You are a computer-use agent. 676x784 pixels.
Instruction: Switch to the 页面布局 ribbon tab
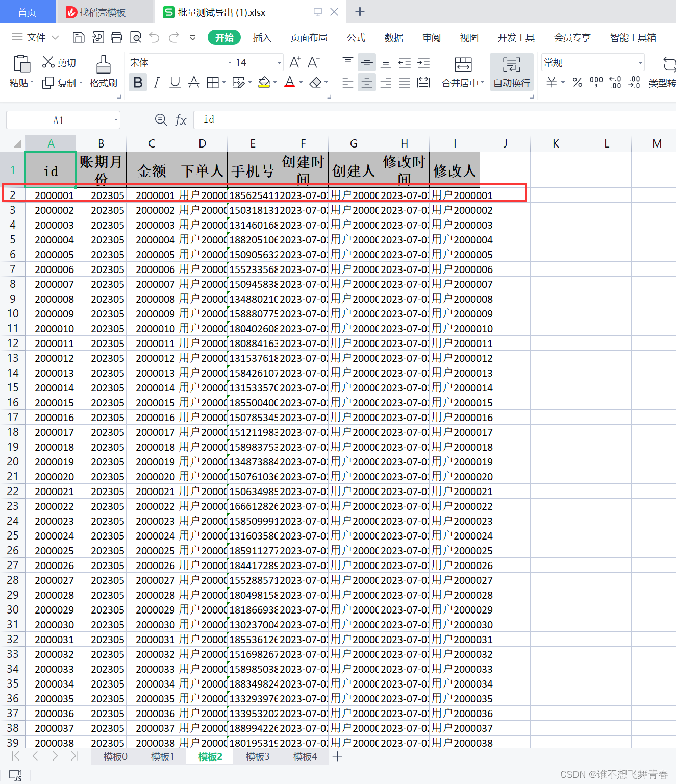click(x=309, y=37)
